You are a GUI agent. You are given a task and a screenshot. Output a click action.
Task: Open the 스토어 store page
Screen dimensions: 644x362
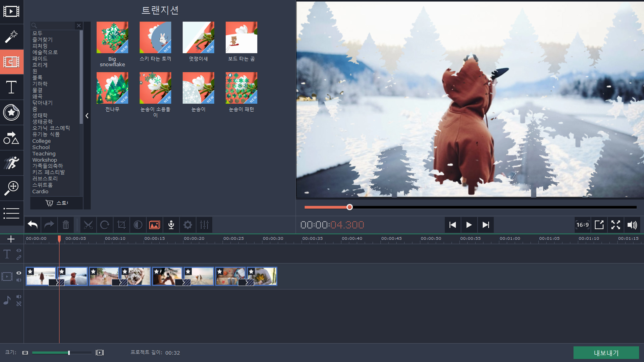tap(56, 203)
